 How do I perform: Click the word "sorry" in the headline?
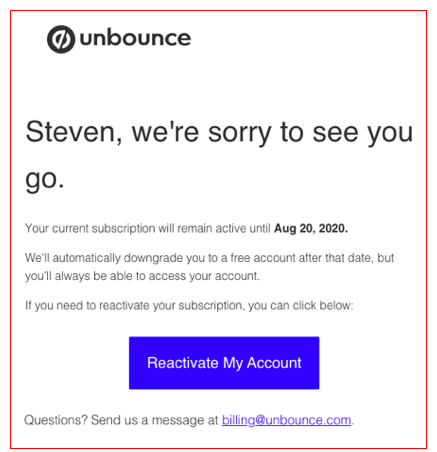click(x=240, y=133)
